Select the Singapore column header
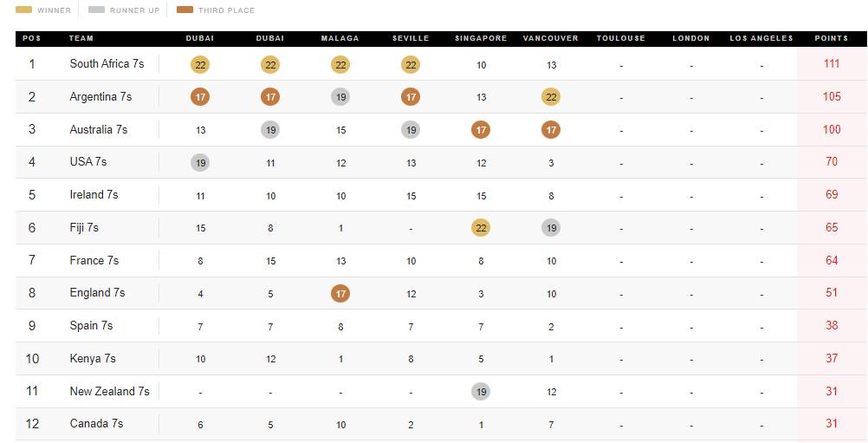 coord(481,38)
